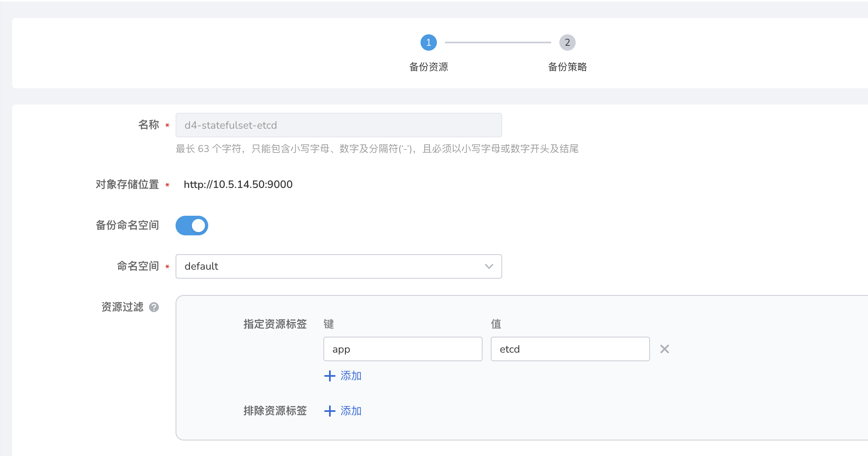Click the key input containing app
This screenshot has width=868, height=456.
[x=403, y=349]
